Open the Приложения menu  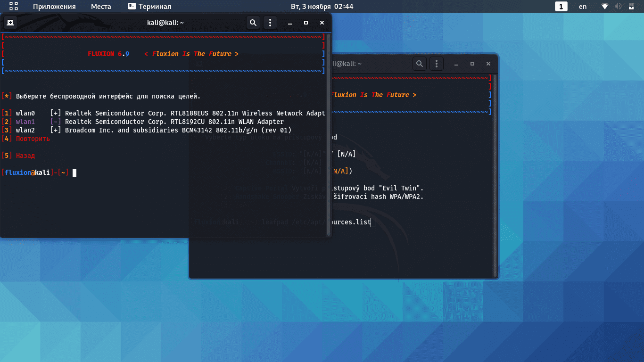(x=54, y=6)
